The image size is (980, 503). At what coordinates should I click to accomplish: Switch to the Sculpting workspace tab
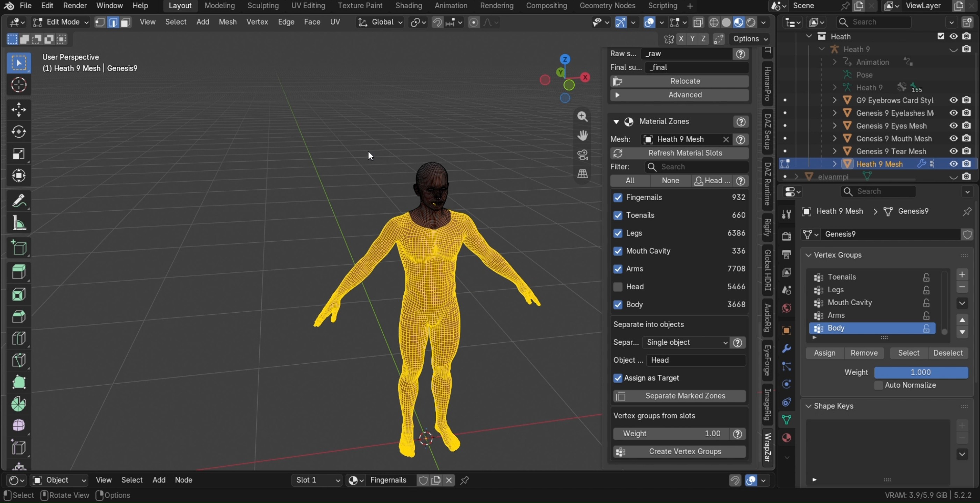point(263,6)
